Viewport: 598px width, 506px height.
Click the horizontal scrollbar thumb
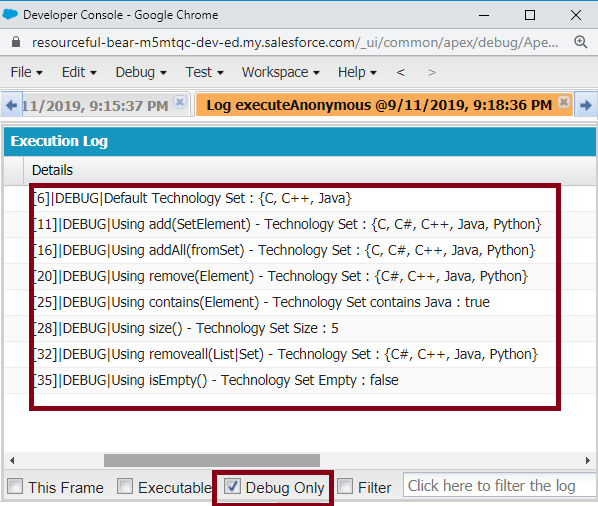(212, 460)
